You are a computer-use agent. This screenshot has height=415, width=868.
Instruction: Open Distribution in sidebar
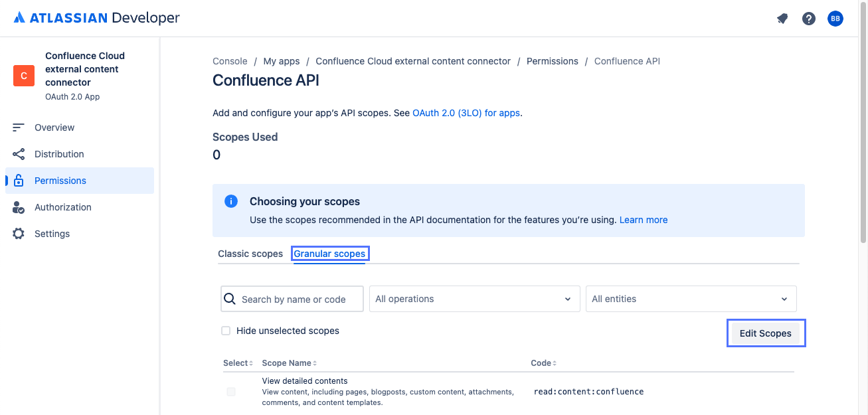[80, 154]
